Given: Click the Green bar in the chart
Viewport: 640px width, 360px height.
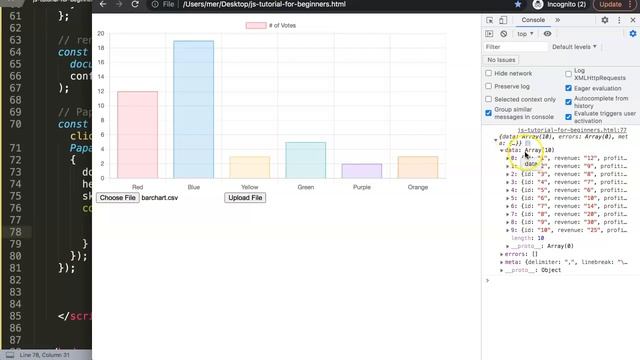Looking at the screenshot, I should pos(306,160).
